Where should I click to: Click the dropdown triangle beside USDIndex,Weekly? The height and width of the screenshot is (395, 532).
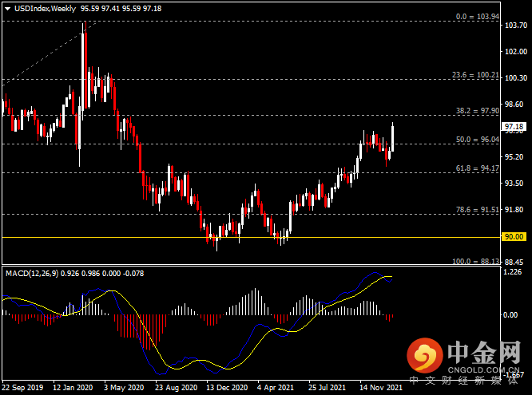click(7, 9)
